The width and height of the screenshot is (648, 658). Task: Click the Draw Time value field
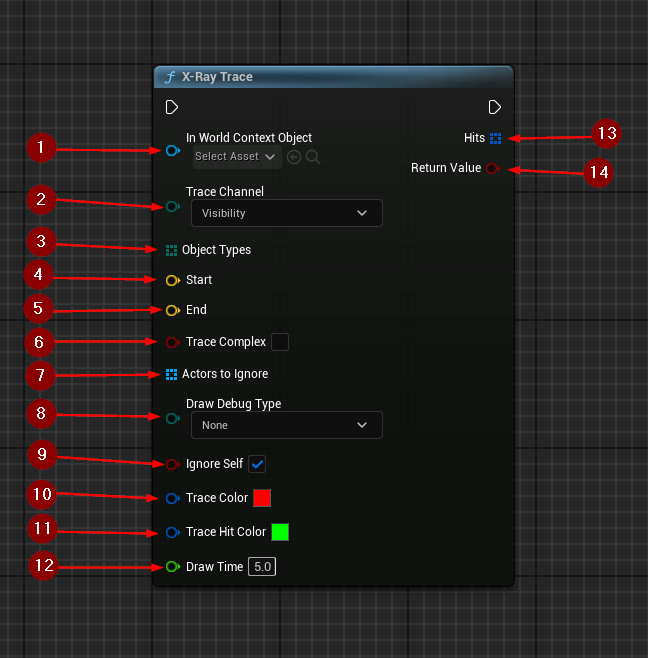pos(262,567)
